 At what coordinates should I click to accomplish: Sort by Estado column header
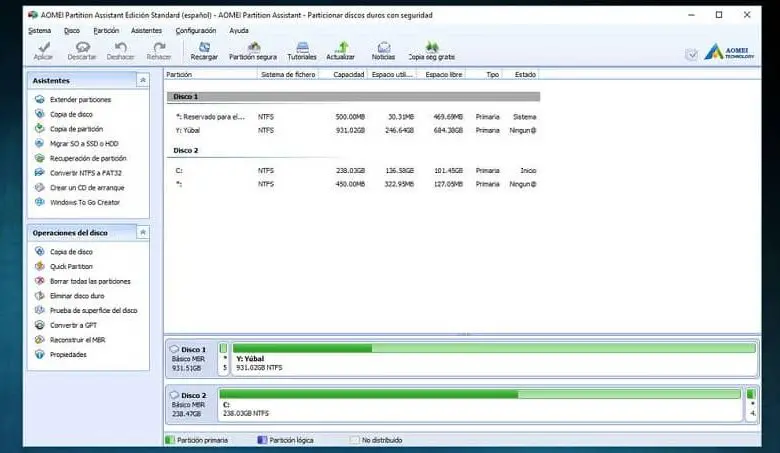click(x=520, y=75)
